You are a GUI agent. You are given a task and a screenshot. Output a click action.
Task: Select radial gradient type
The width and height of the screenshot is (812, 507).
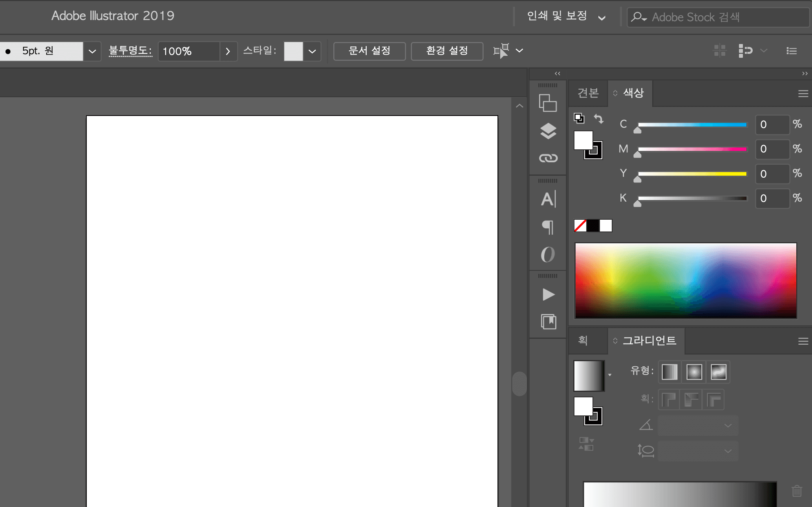(x=694, y=372)
